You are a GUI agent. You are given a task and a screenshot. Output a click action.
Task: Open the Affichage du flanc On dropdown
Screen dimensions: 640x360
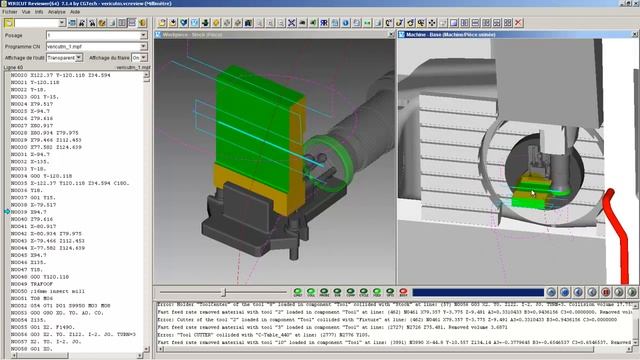pos(144,58)
